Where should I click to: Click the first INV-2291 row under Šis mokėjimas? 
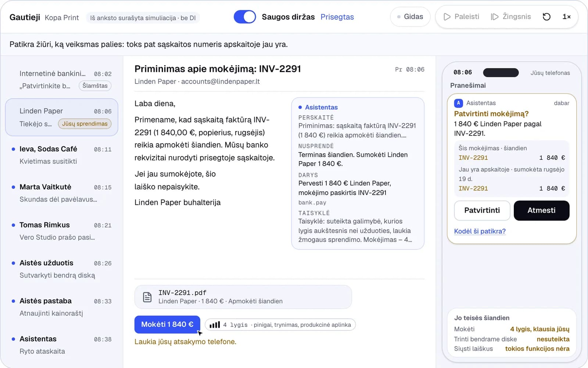[x=512, y=158]
